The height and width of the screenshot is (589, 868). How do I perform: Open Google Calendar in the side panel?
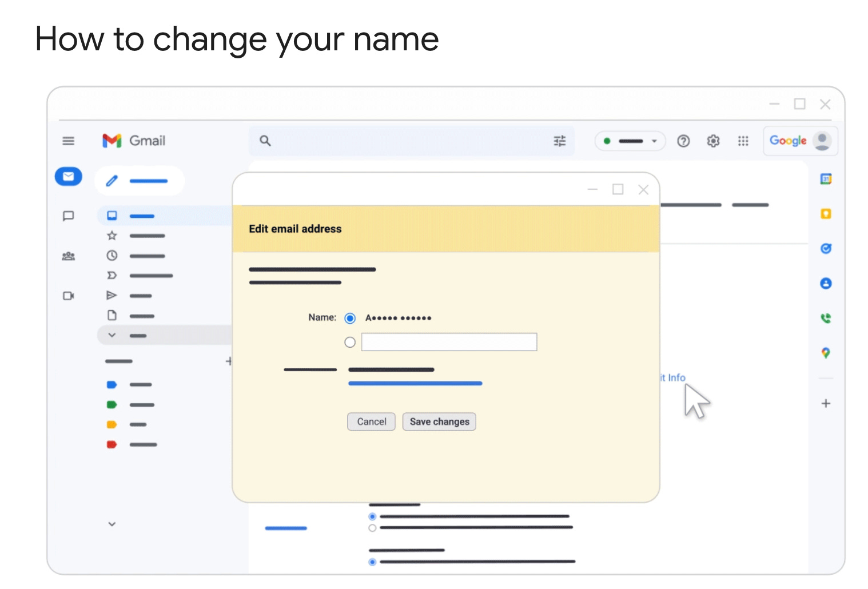tap(826, 179)
